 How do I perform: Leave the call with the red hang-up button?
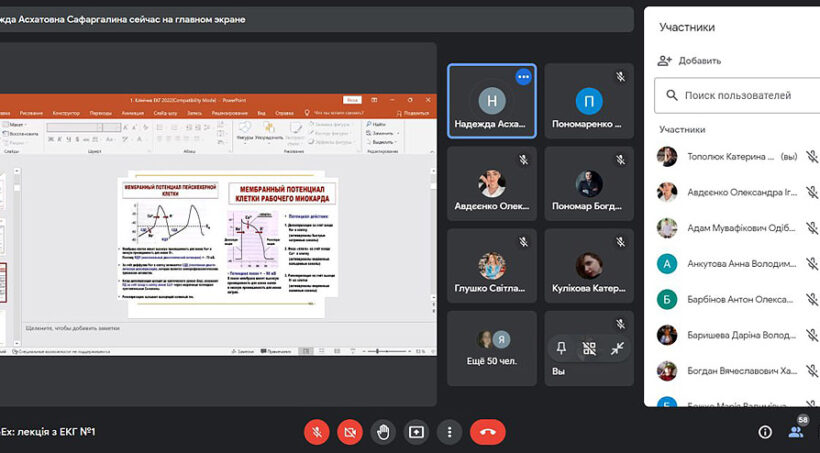click(487, 432)
